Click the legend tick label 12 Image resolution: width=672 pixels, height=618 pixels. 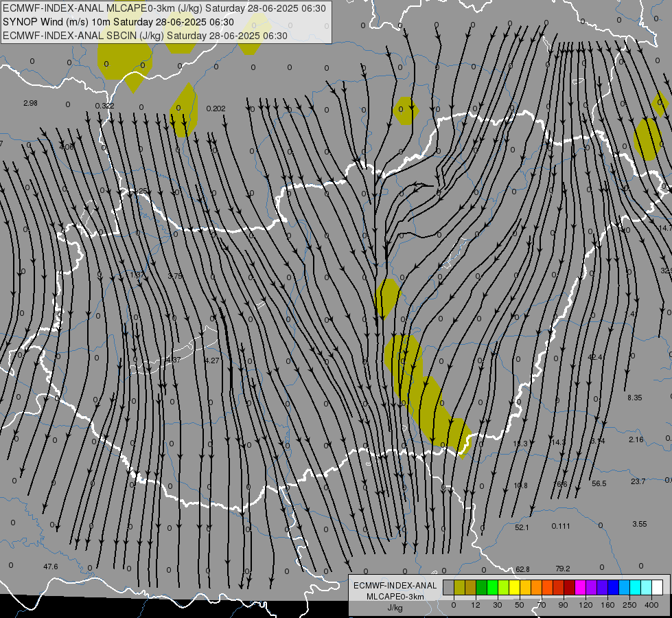click(x=476, y=605)
